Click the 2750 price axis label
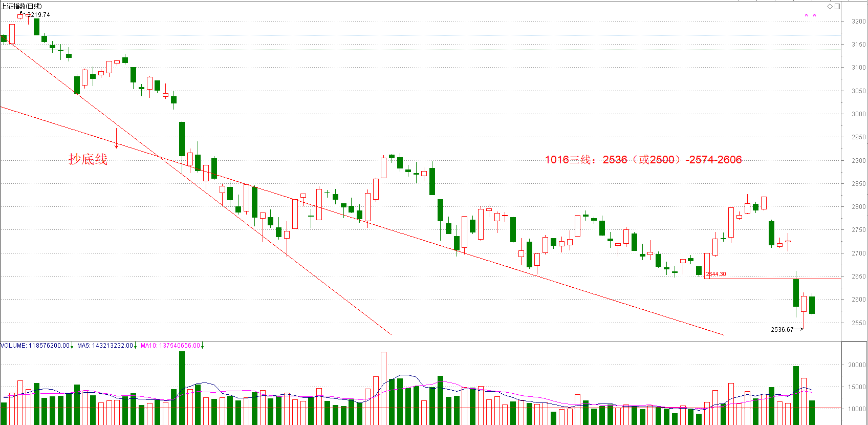The height and width of the screenshot is (425, 868). pyautogui.click(x=859, y=230)
